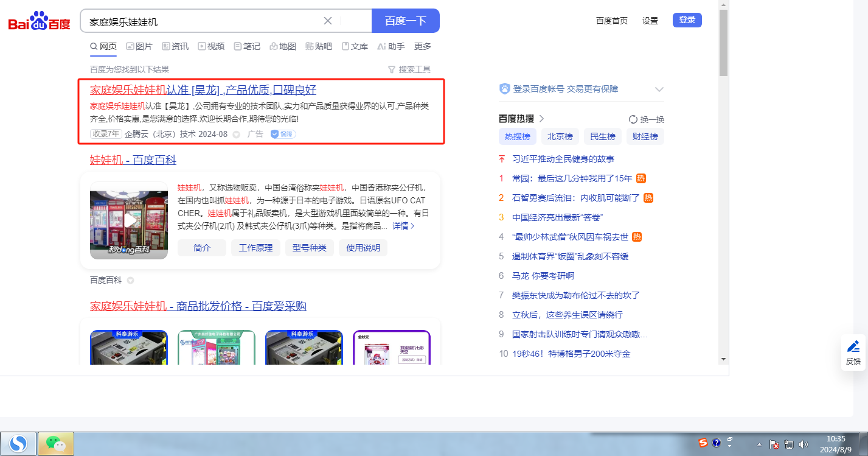The width and height of the screenshot is (868, 456).
Task: Click the 保障 shield badge icon
Action: pyautogui.click(x=283, y=134)
